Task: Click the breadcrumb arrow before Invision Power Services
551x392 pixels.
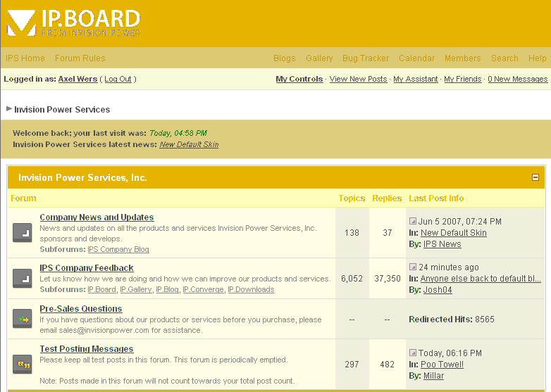Action: tap(9, 109)
